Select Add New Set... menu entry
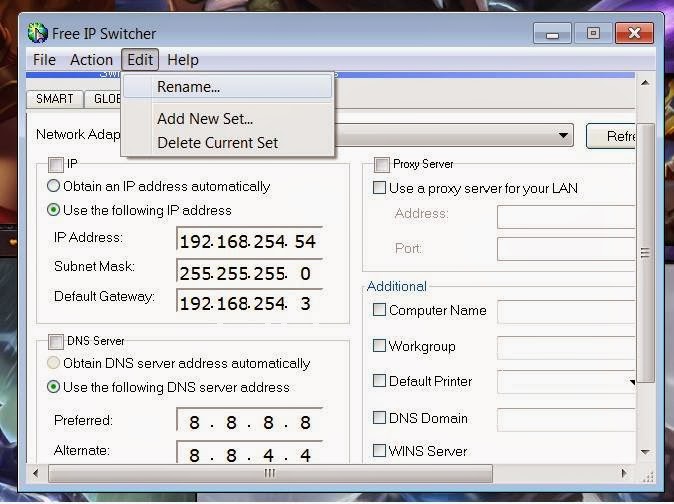The height and width of the screenshot is (504, 674). (x=228, y=119)
